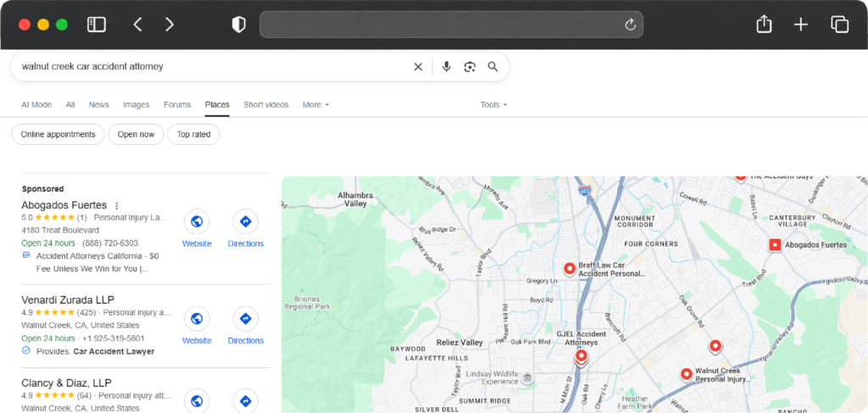This screenshot has width=868, height=413.
Task: Submit the search with the magnifier icon
Action: (x=492, y=67)
